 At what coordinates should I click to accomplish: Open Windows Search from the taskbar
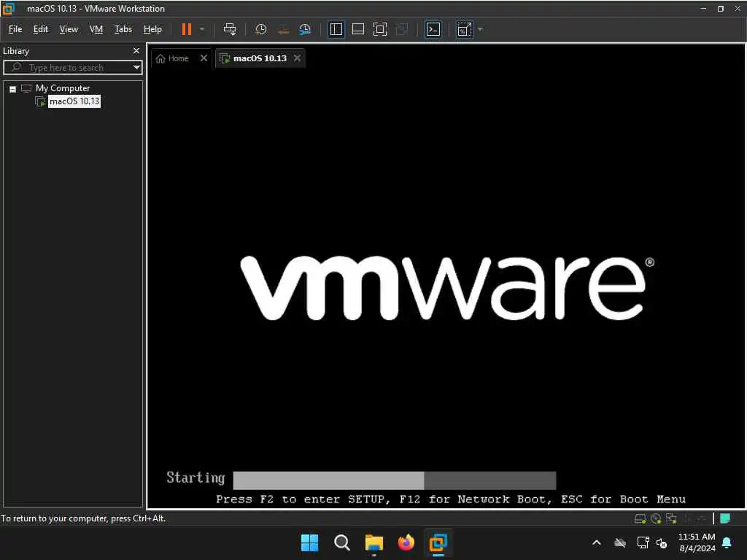pyautogui.click(x=342, y=542)
